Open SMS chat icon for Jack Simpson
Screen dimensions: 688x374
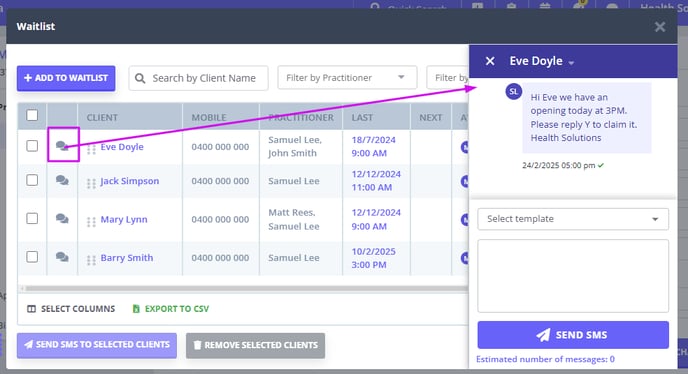click(62, 180)
